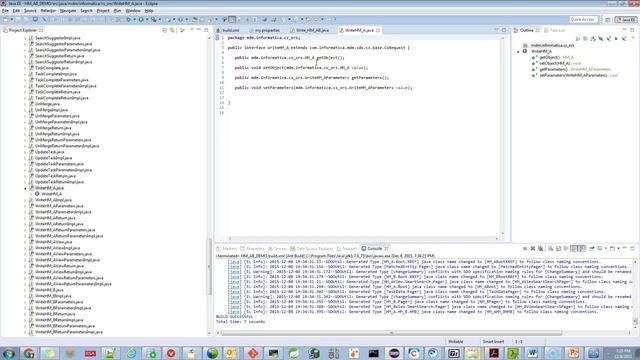The height and width of the screenshot is (360, 640).
Task: Select the Java EE perspective button
Action: click(626, 20)
